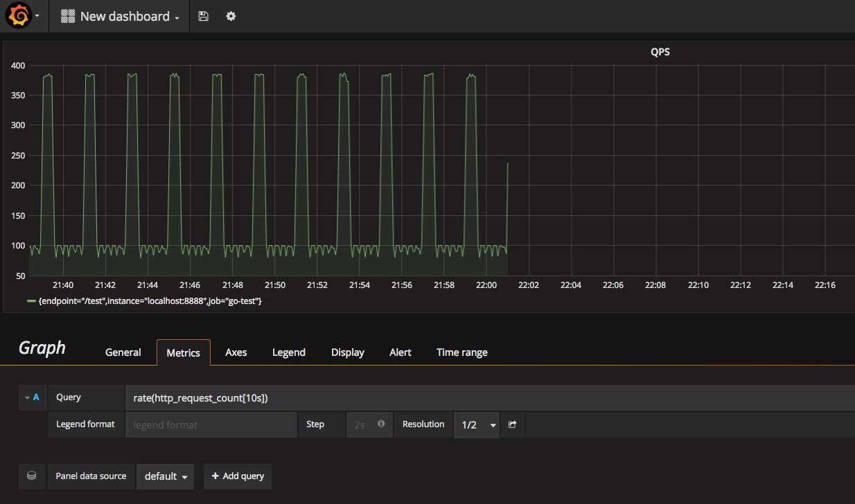Image resolution: width=855 pixels, height=504 pixels.
Task: Click the dashboard grid icon beside New dashboard
Action: [68, 17]
